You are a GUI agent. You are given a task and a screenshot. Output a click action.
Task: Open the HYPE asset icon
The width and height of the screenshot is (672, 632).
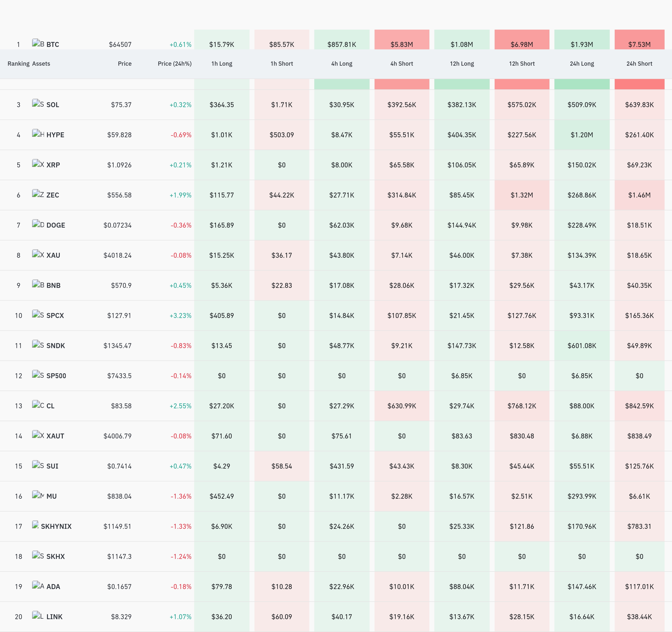[x=38, y=134]
